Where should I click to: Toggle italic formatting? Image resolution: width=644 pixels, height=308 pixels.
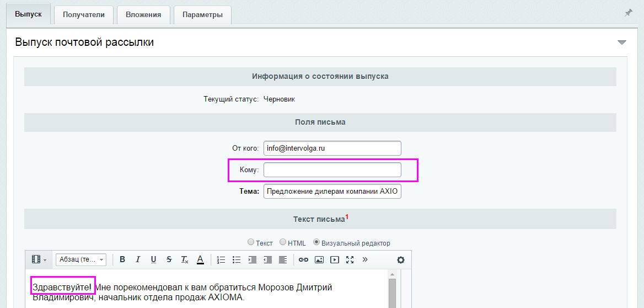tap(138, 259)
